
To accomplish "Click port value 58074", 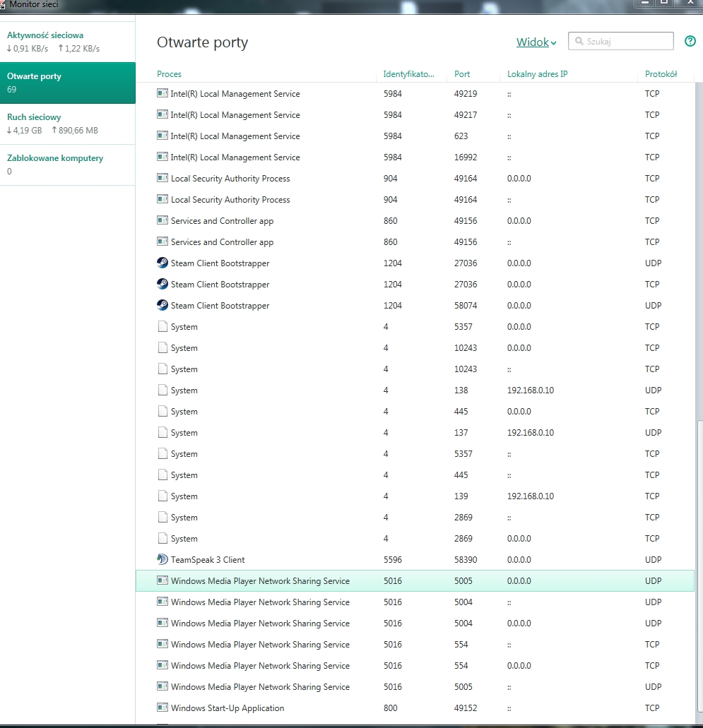I will point(466,305).
